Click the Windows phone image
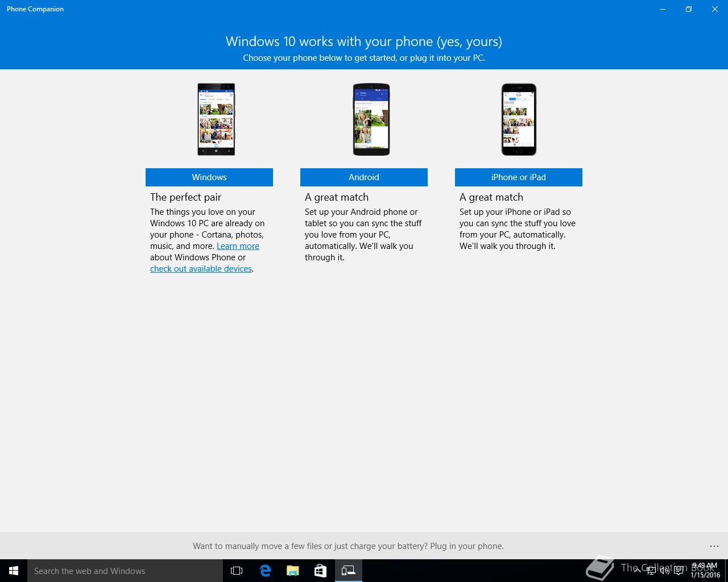 216,119
